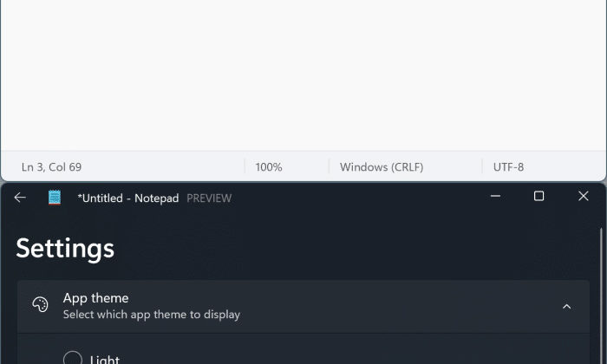The height and width of the screenshot is (364, 607).
Task: Click the App theme label
Action: (x=95, y=298)
